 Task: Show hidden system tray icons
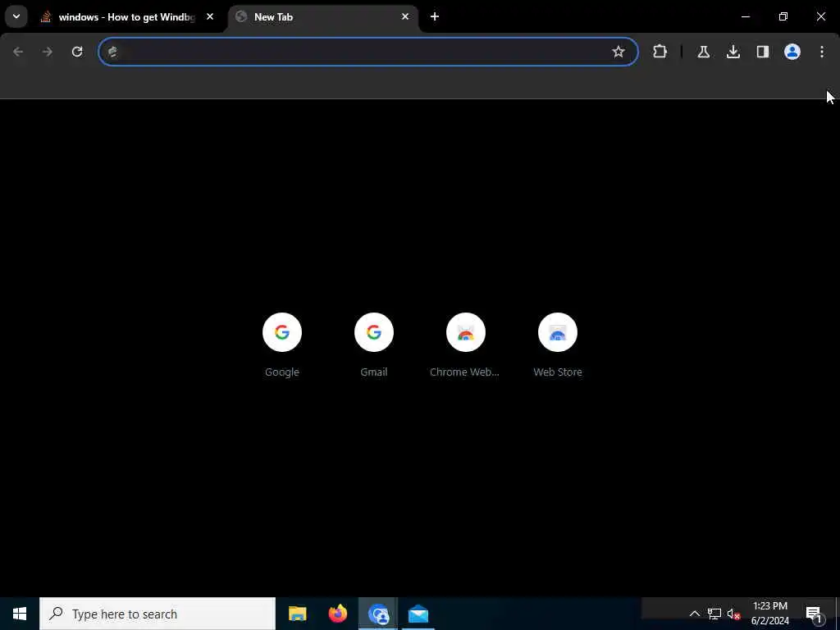(694, 614)
